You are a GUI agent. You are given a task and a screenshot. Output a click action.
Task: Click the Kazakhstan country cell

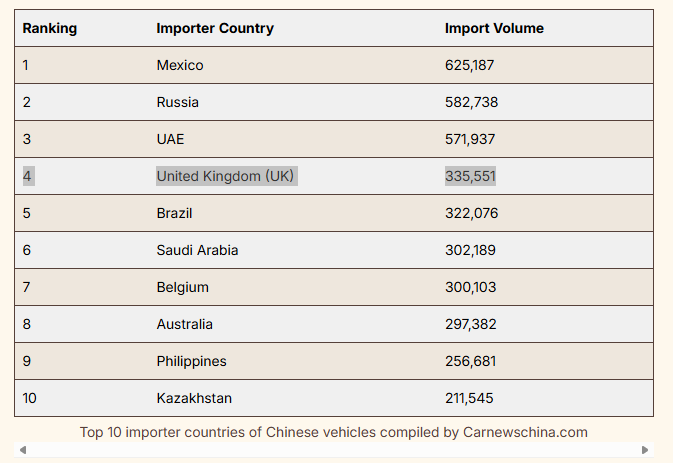(194, 398)
